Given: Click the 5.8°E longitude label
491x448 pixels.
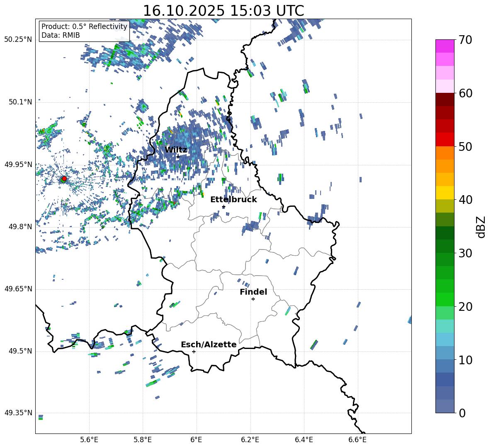Looking at the screenshot, I should click(143, 440).
